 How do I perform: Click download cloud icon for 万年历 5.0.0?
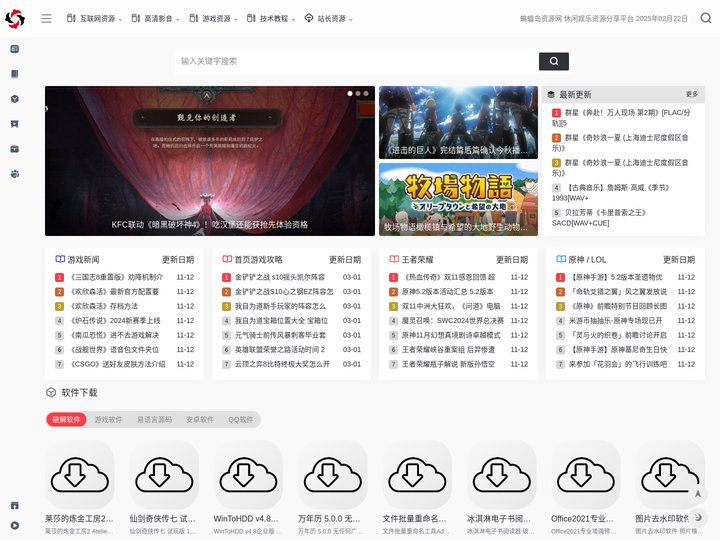coord(332,475)
